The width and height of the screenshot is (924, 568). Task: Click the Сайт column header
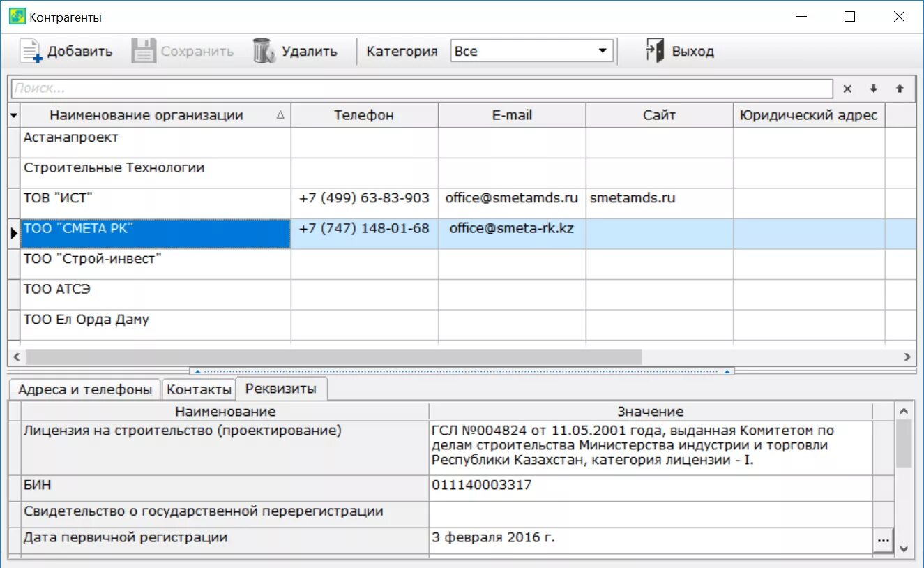[x=659, y=115]
